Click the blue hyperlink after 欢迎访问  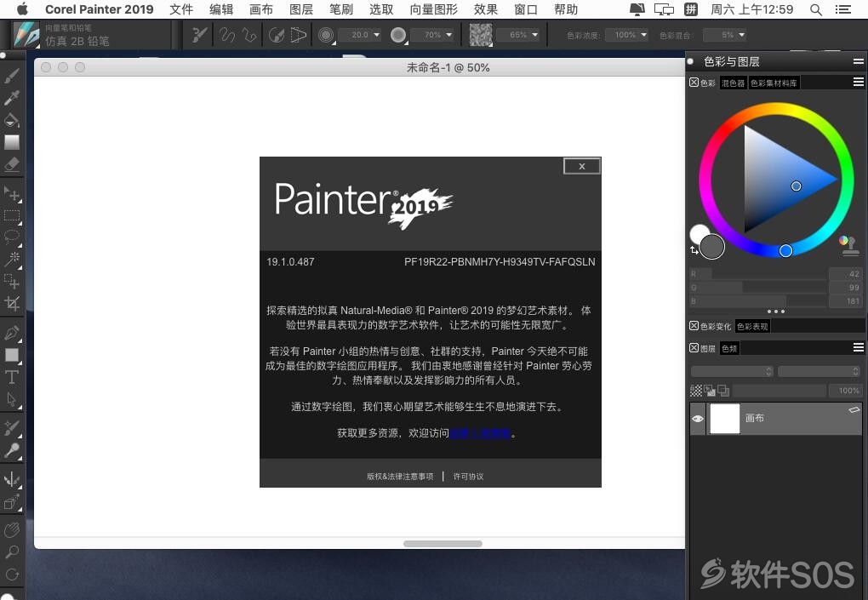[480, 433]
